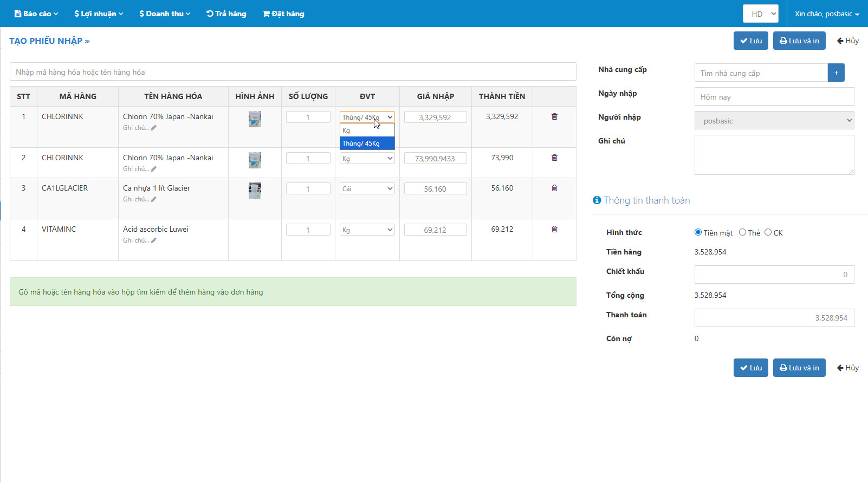
Task: Click top Lưu và in button
Action: [799, 41]
